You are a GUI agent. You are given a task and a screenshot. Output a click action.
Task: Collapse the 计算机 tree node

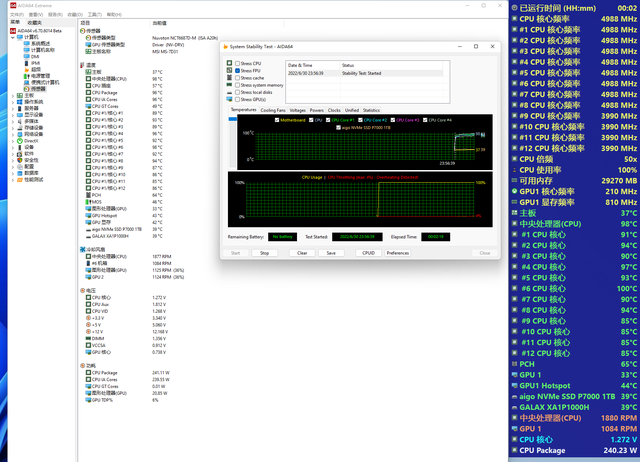pos(12,38)
